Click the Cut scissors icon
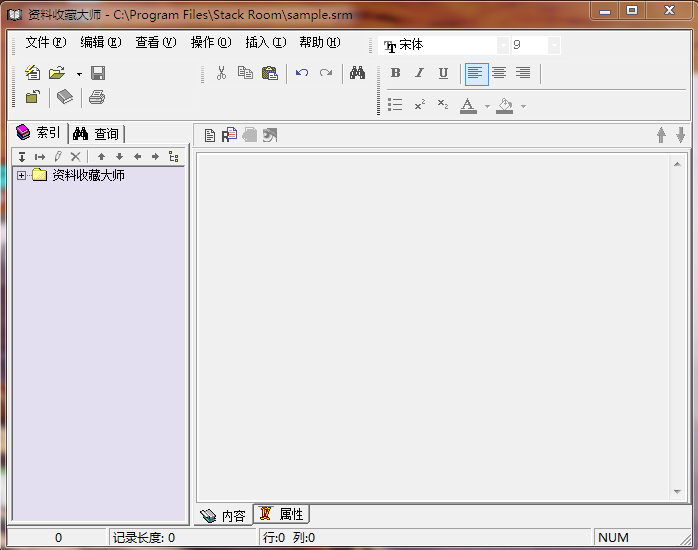 click(222, 73)
